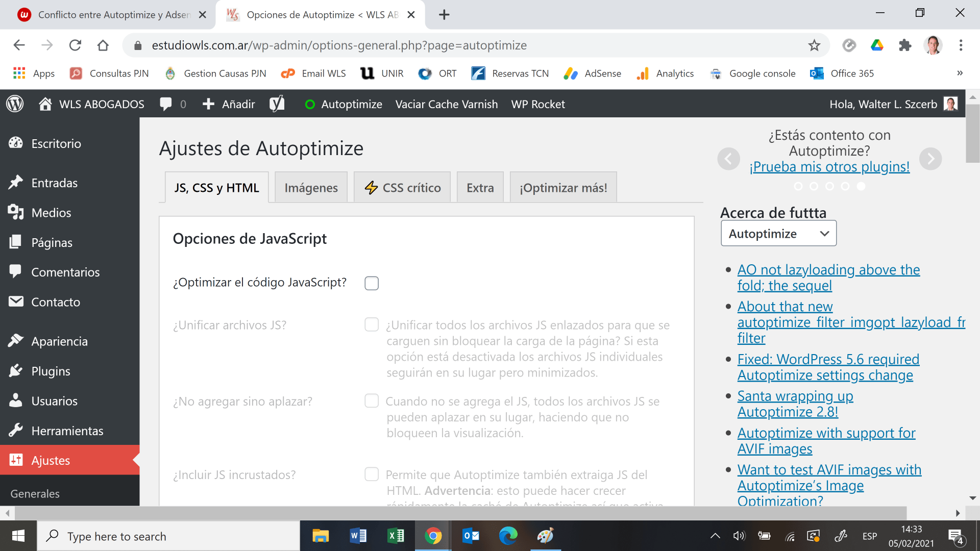Open the Google Drive extension icon
This screenshot has width=980, height=551.
(x=877, y=45)
